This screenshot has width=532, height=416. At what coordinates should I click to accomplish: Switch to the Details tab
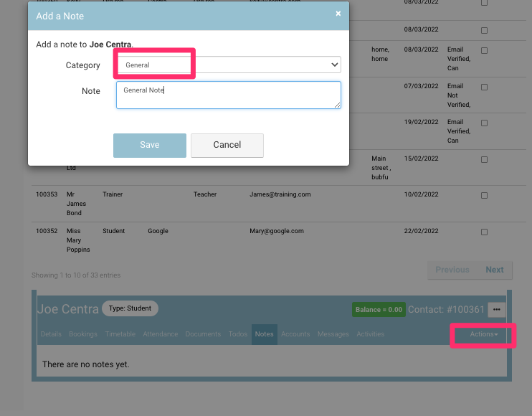tap(51, 334)
